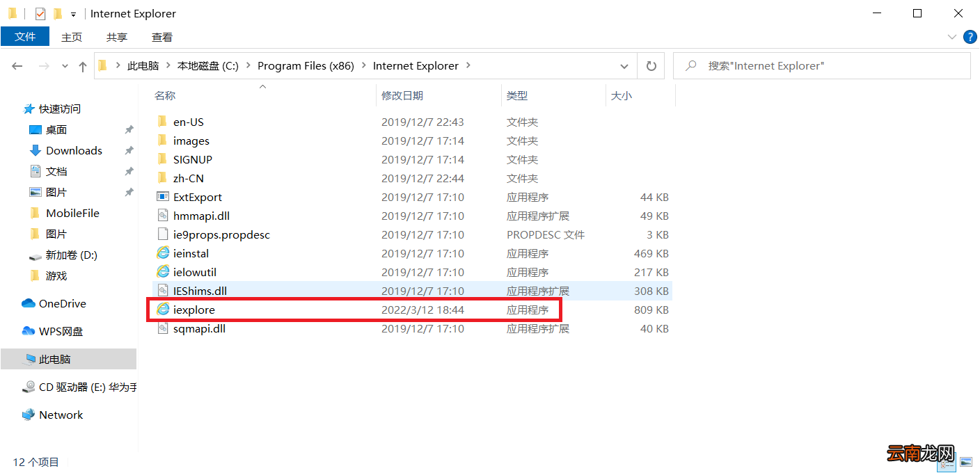This screenshot has width=980, height=473.
Task: Go forward with the right arrow
Action: pos(44,66)
